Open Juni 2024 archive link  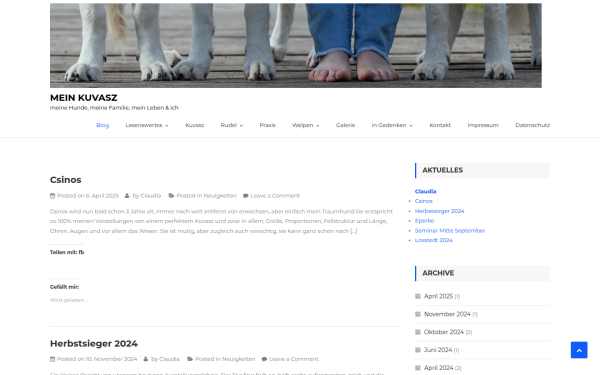pos(438,350)
